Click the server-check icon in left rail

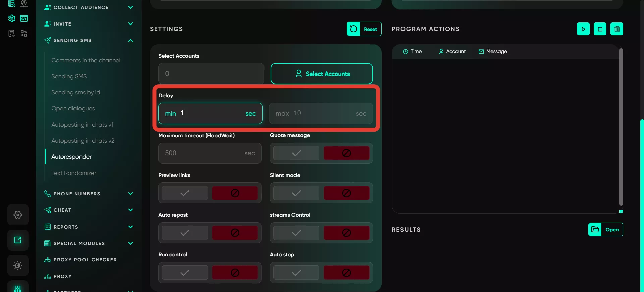(x=12, y=4)
